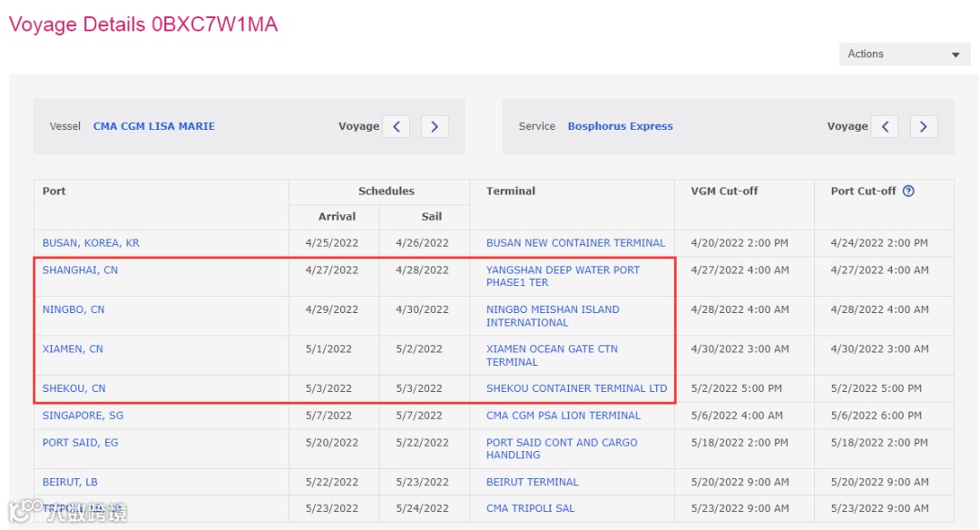
Task: Open YANGSHAN DEEP WATER PORT PHASE1 TER link
Action: 563,276
